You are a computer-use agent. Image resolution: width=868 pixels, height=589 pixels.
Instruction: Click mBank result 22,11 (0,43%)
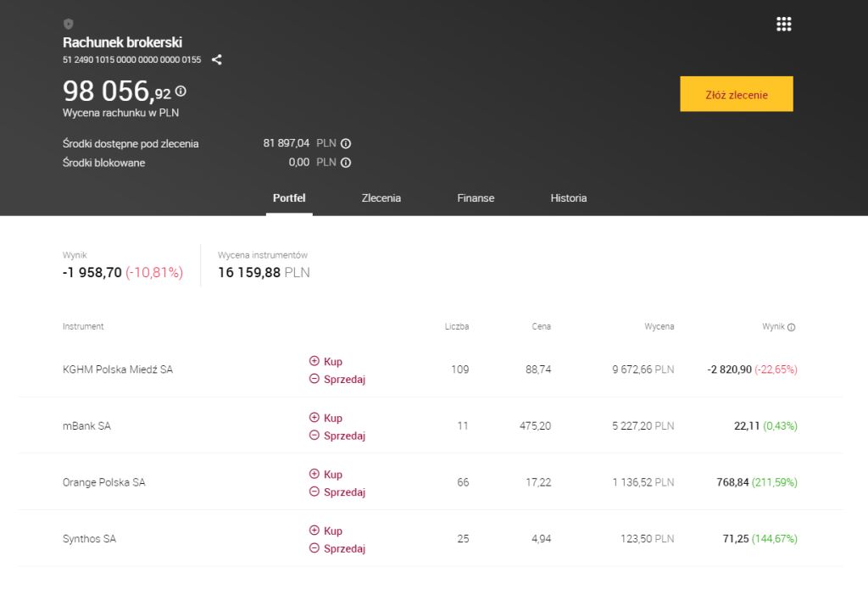click(x=765, y=425)
